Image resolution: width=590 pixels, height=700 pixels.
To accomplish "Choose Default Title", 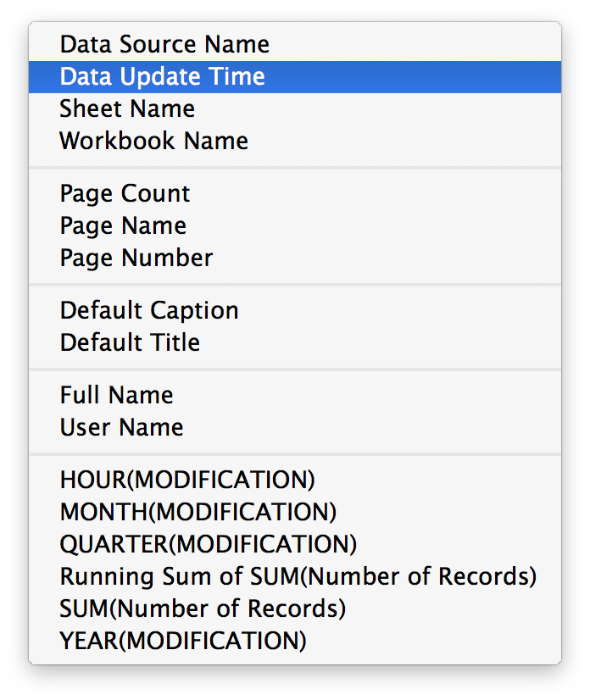I will 129,342.
